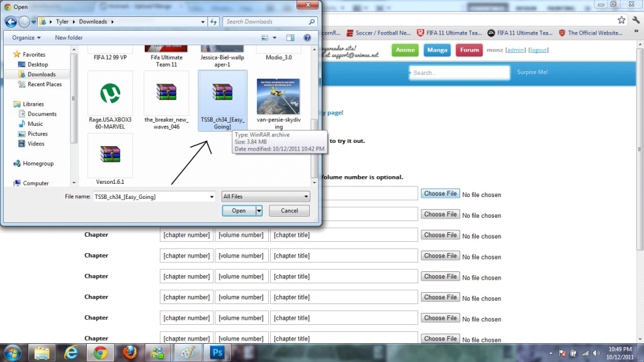The height and width of the screenshot is (362, 644).
Task: Select Desktop in Favorites sidebar
Action: coord(37,64)
